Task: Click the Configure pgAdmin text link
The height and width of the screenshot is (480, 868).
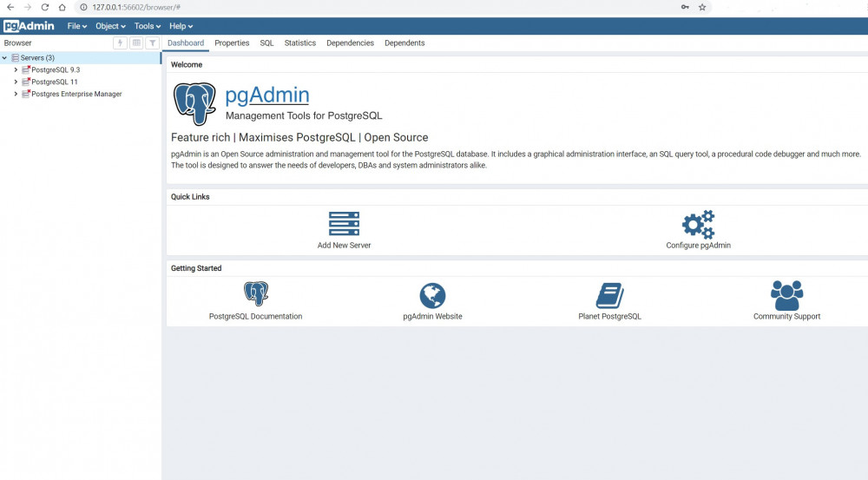Action: coord(698,246)
